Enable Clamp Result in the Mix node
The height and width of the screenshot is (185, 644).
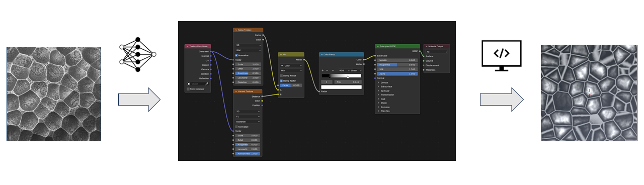[x=282, y=75]
